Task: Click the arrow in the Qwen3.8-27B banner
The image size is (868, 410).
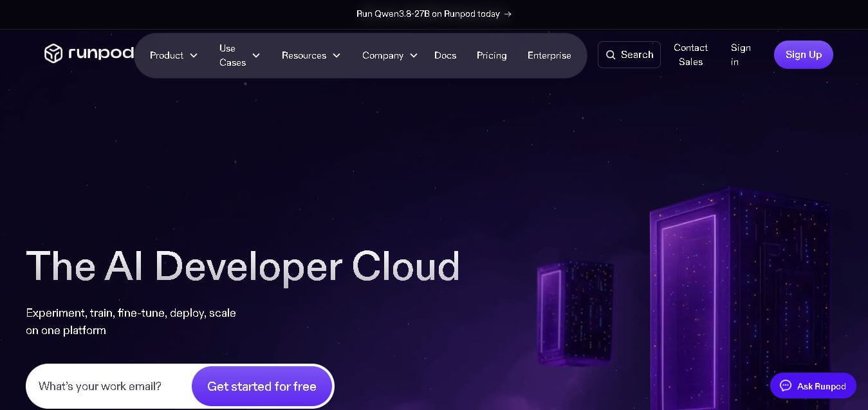Action: [x=508, y=14]
